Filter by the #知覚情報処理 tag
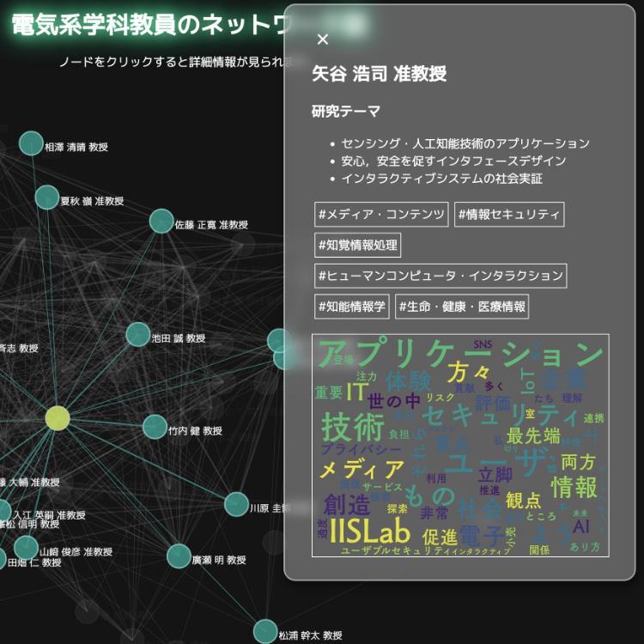644x644 pixels. [x=357, y=245]
